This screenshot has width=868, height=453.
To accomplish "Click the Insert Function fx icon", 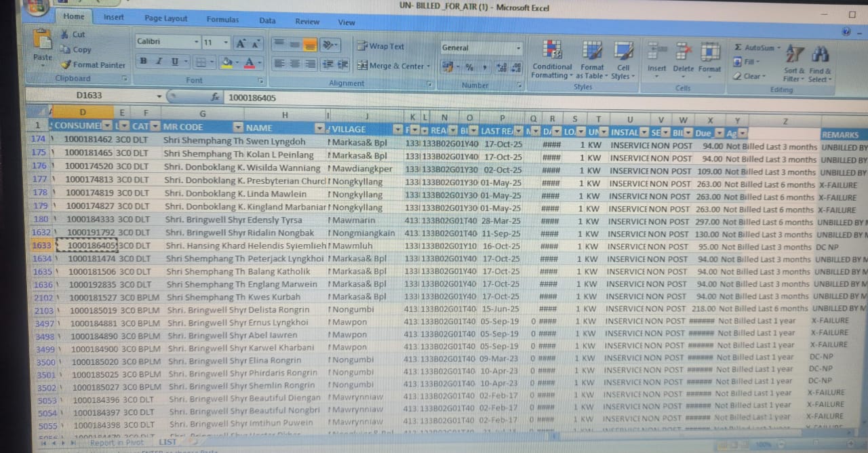I will tap(214, 97).
